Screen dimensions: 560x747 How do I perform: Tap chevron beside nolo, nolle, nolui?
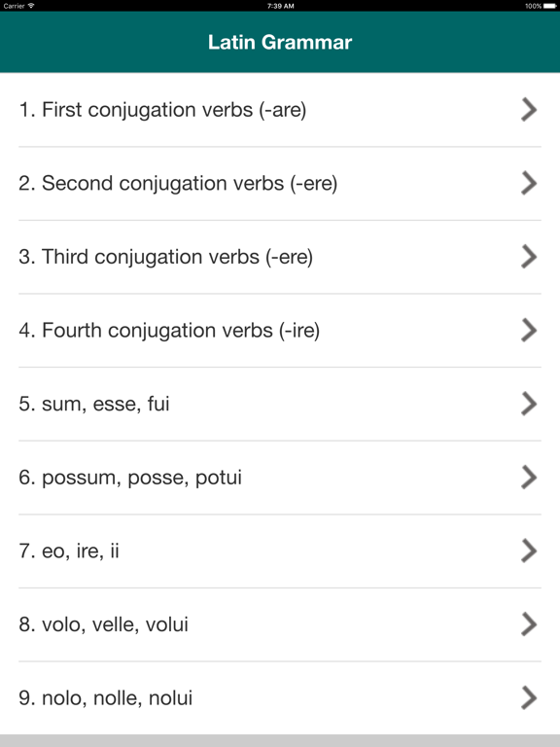pyautogui.click(x=529, y=698)
